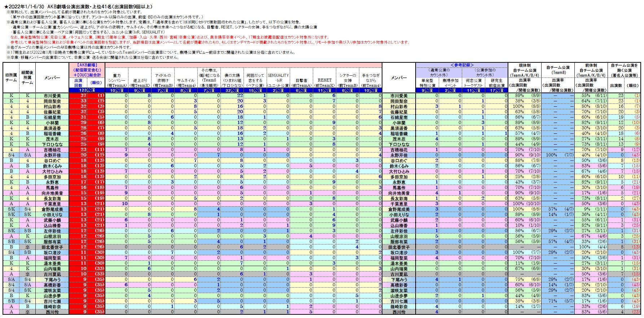Select the 旧所属チーム column header
This screenshot has height=318, width=644.
point(12,77)
